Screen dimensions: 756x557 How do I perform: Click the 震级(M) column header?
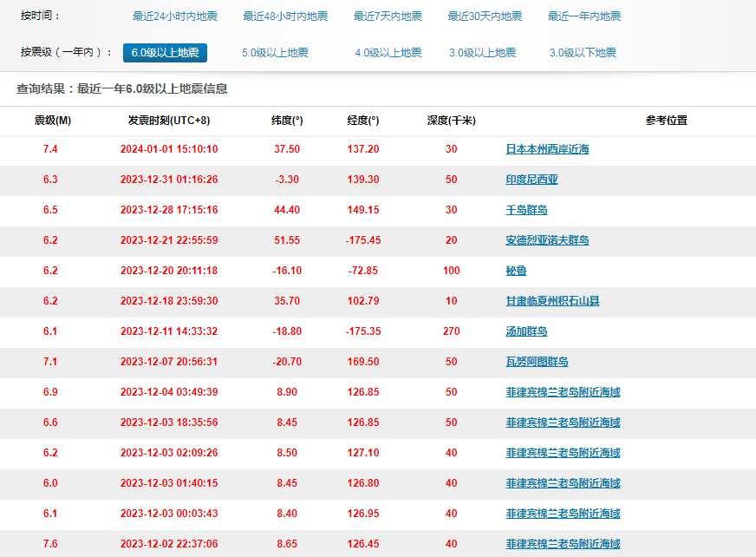(52, 121)
